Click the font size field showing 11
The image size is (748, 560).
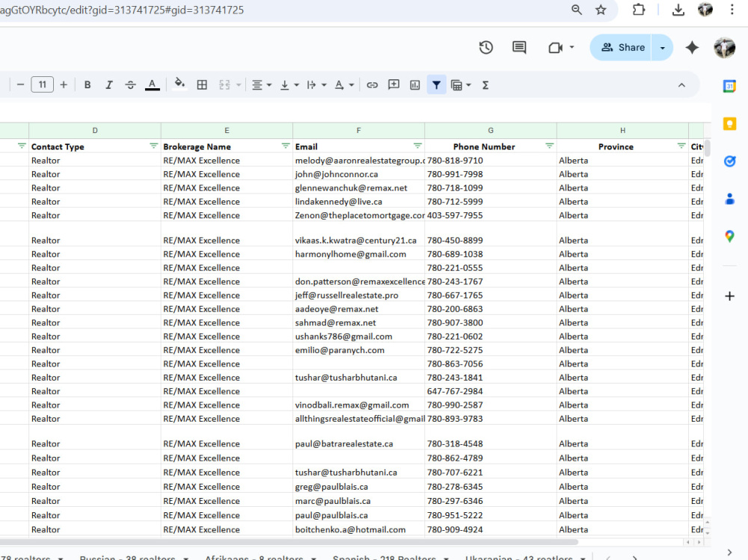[x=42, y=85]
